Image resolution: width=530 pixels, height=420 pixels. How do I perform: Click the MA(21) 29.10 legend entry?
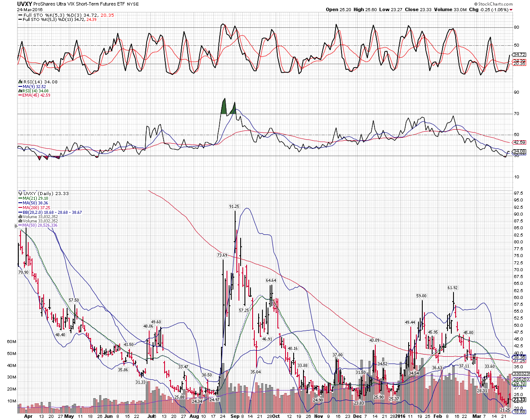click(x=33, y=198)
